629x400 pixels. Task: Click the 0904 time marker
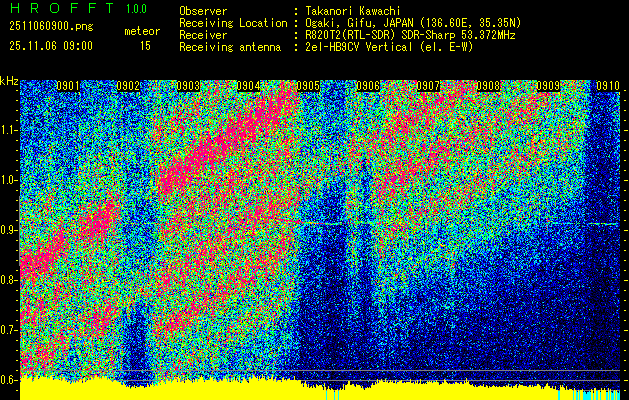coord(248,86)
